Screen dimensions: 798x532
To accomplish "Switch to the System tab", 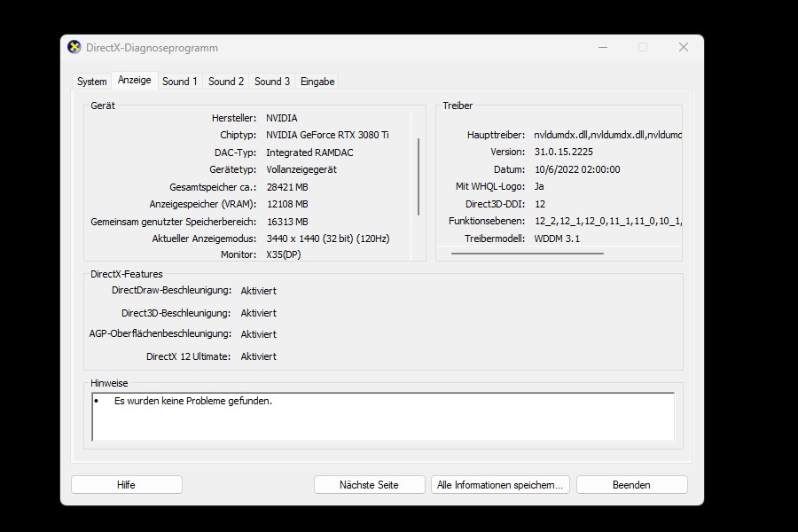I will [91, 82].
